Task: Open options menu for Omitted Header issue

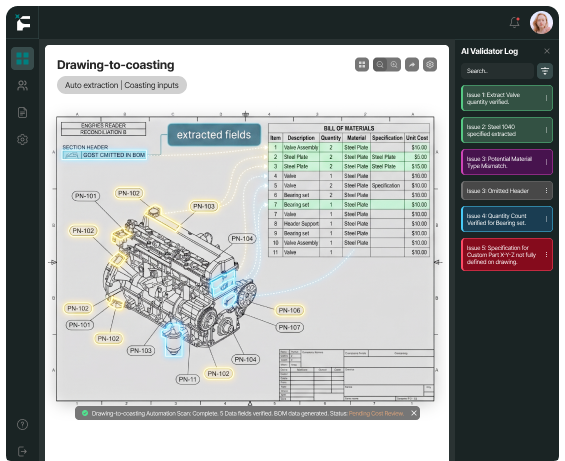Action: pyautogui.click(x=546, y=190)
